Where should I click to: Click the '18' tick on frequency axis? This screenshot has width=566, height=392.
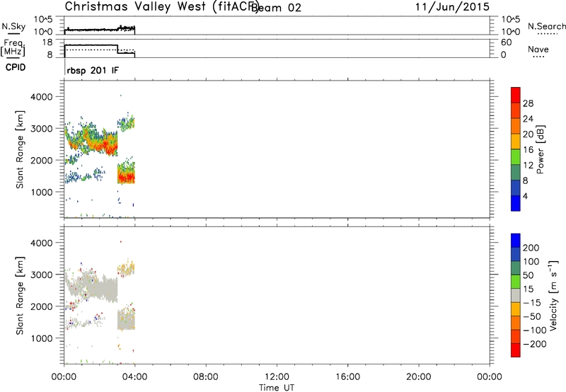47,42
